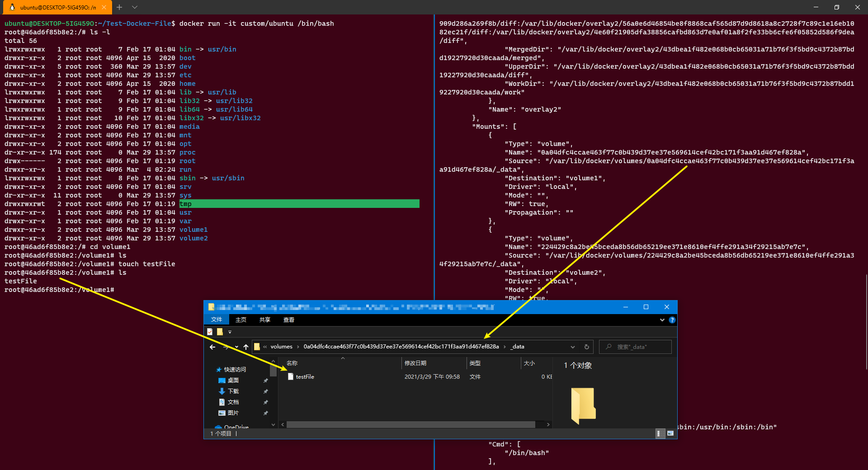Click the new folder icon in quick access toolbar

(220, 332)
